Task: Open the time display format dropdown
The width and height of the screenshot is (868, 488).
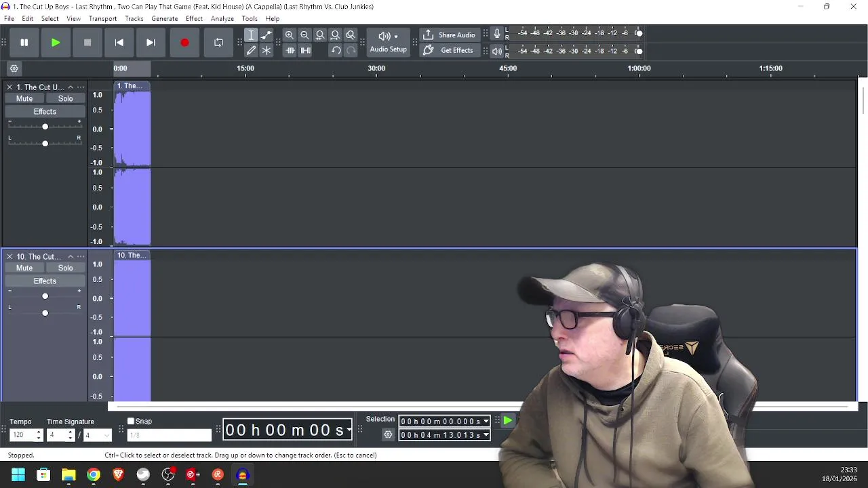Action: pyautogui.click(x=349, y=430)
